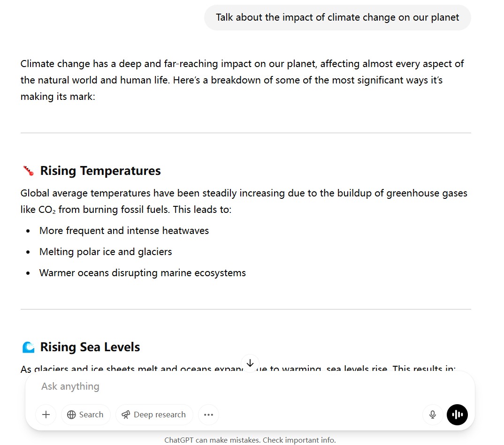Click the wave emoji beside Rising Sea Levels
Screen dimensions: 504x445
[28, 347]
